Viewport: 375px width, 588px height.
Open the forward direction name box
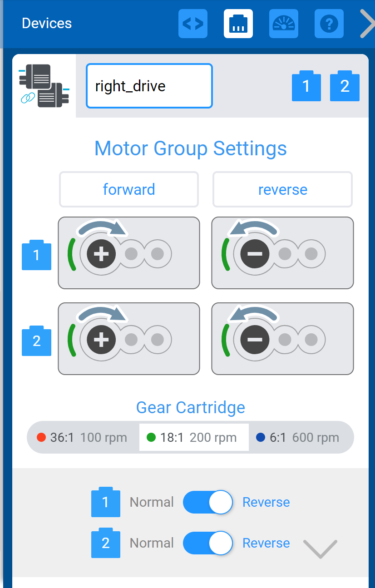[129, 189]
